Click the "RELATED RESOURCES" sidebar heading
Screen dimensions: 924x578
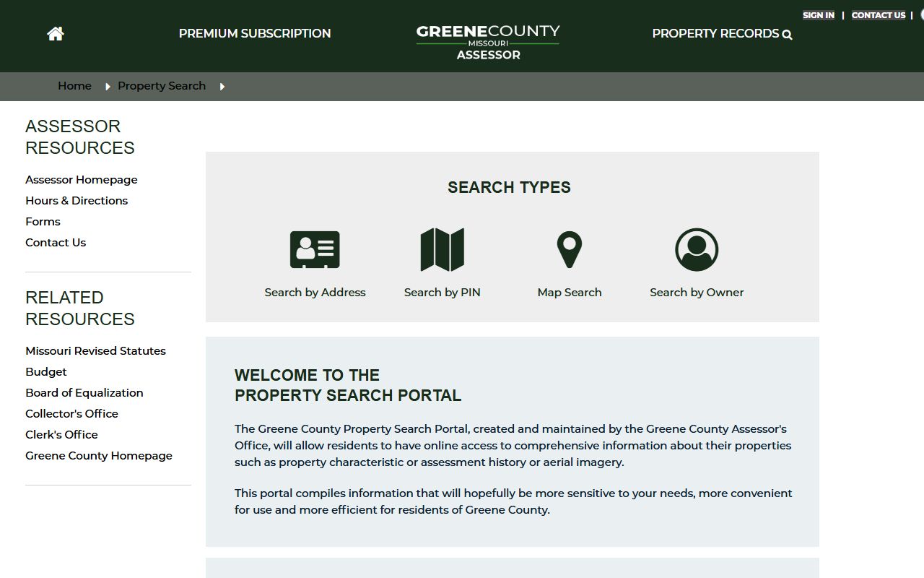80,308
